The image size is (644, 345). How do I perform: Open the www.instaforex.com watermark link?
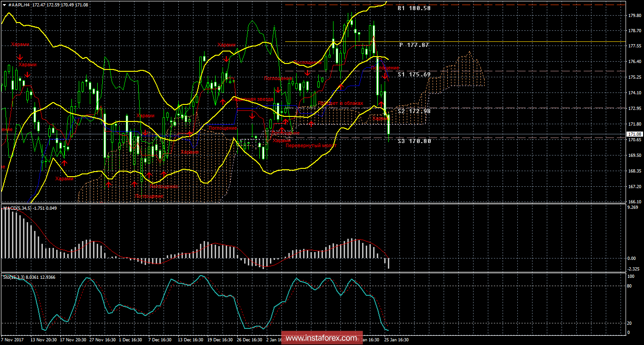coord(322,339)
